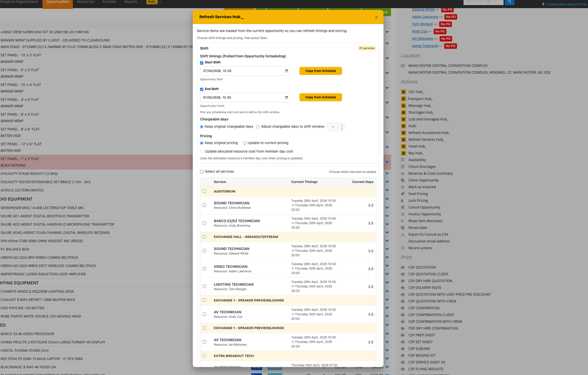Expand the chevron on the CHAMSYS MAGICQ row

pos(387,291)
